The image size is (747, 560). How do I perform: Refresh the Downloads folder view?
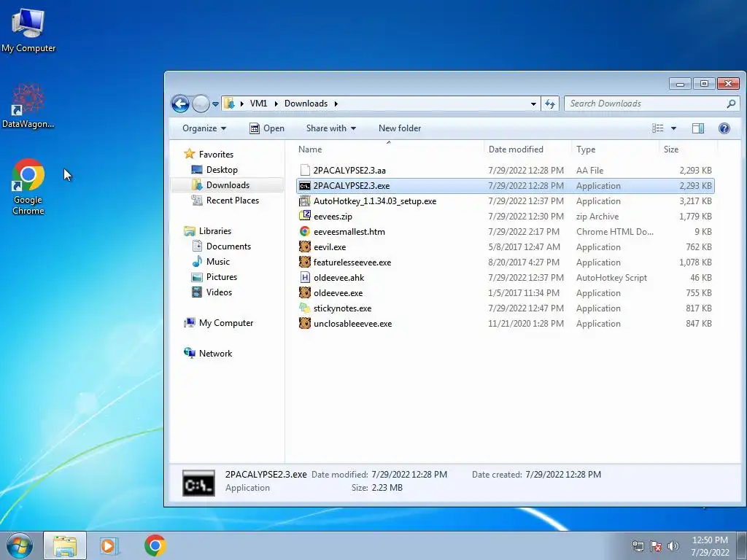pyautogui.click(x=550, y=104)
